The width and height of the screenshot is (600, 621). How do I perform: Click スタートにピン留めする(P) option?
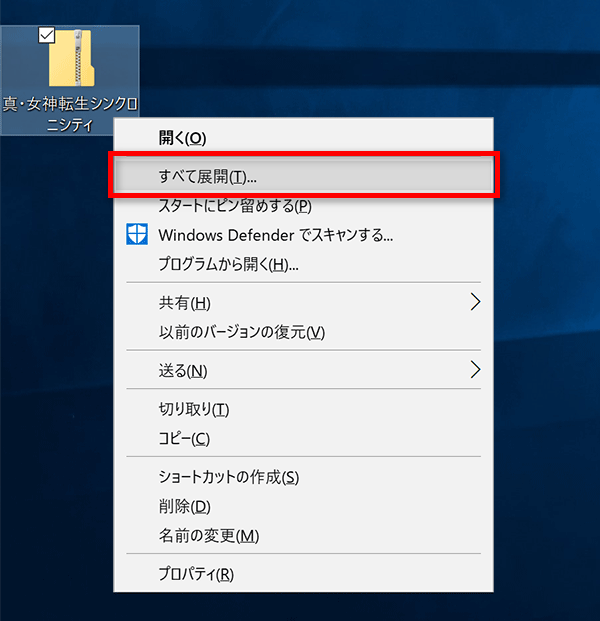tap(303, 206)
